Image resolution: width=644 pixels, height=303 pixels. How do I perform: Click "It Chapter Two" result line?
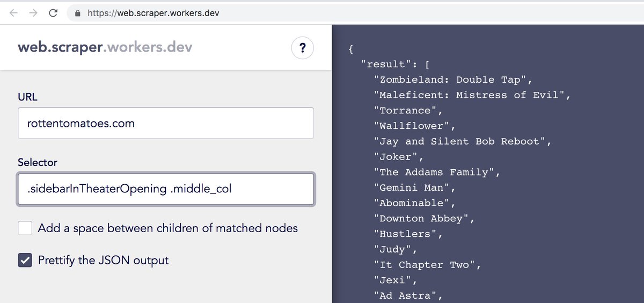click(428, 265)
